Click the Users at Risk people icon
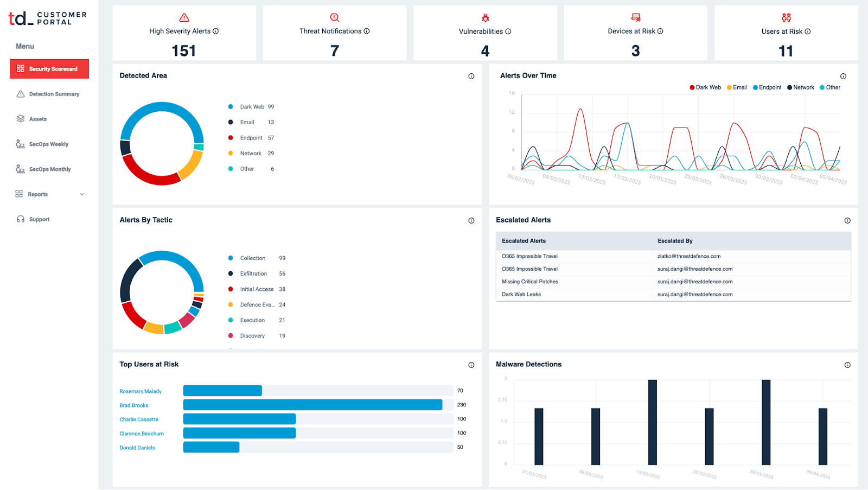868x490 pixels. (786, 18)
